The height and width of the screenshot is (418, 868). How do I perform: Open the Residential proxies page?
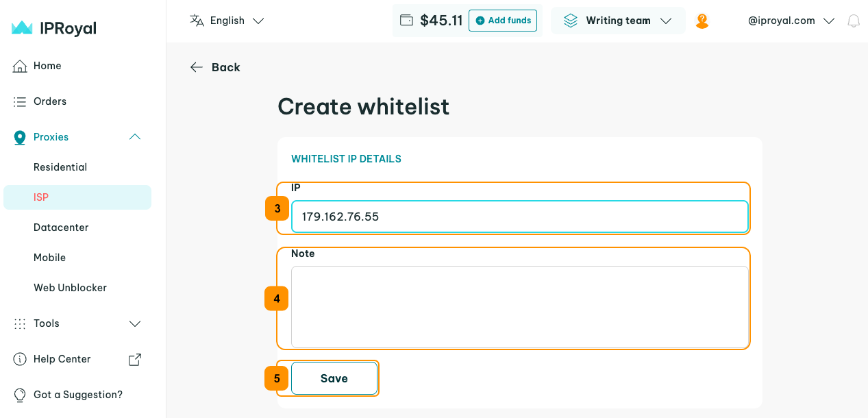pyautogui.click(x=60, y=167)
